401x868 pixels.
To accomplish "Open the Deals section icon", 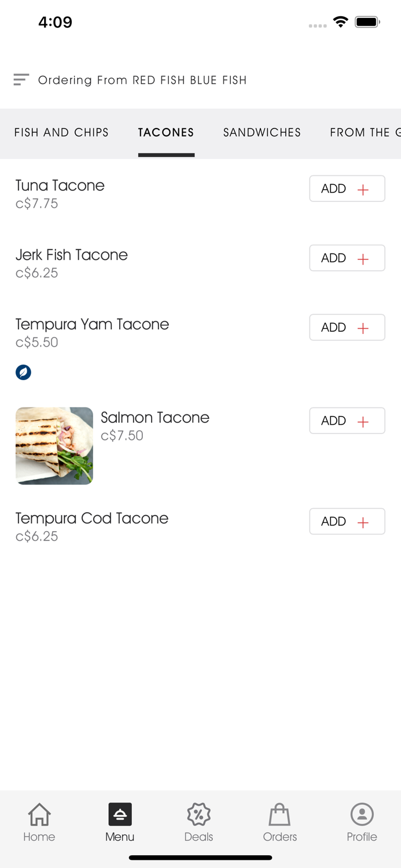I will tap(198, 814).
